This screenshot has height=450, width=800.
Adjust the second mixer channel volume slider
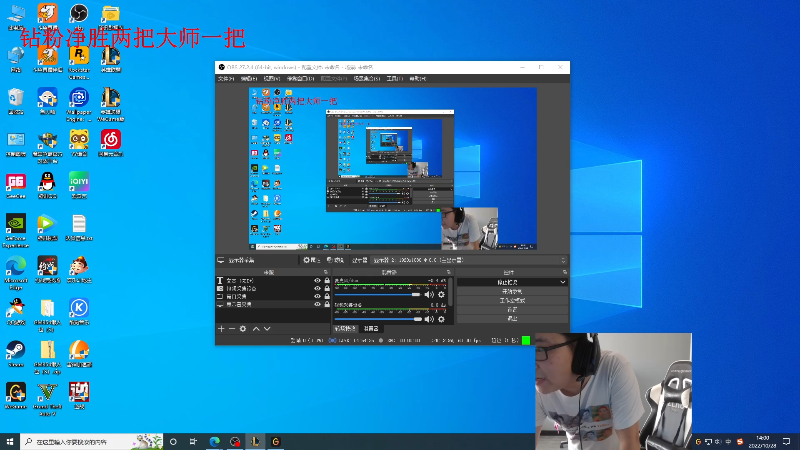(x=378, y=319)
